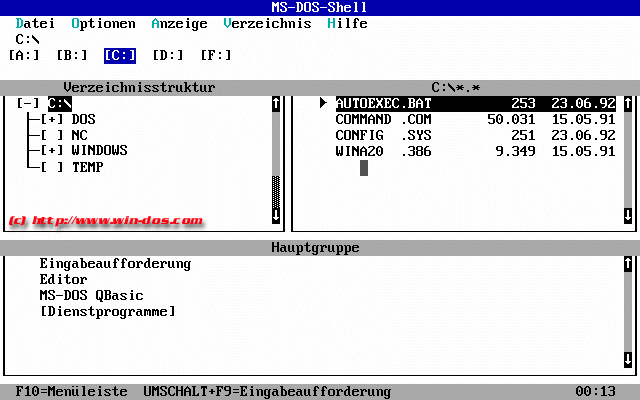Launch Eingabeaufforderung from the program list
The height and width of the screenshot is (400, 640).
[115, 264]
